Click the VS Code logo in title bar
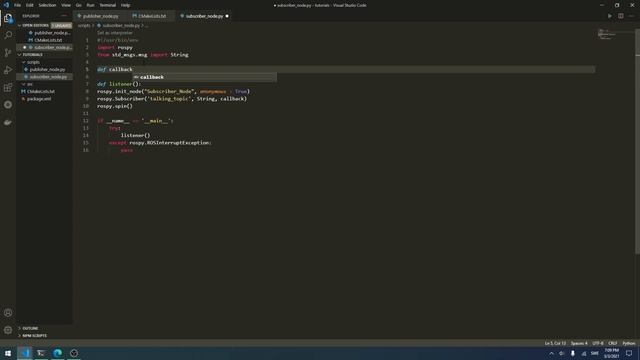640x360 pixels. [6, 5]
